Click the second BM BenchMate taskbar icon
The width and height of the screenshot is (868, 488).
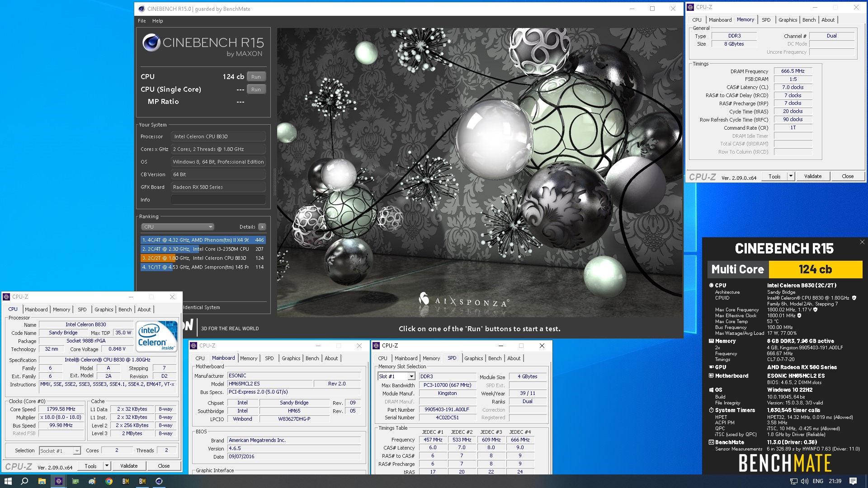(142, 481)
